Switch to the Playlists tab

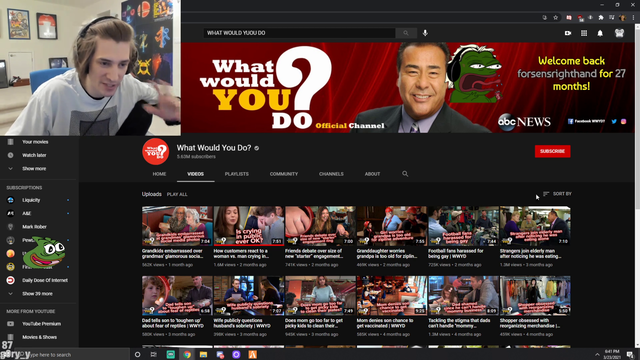[x=237, y=174]
